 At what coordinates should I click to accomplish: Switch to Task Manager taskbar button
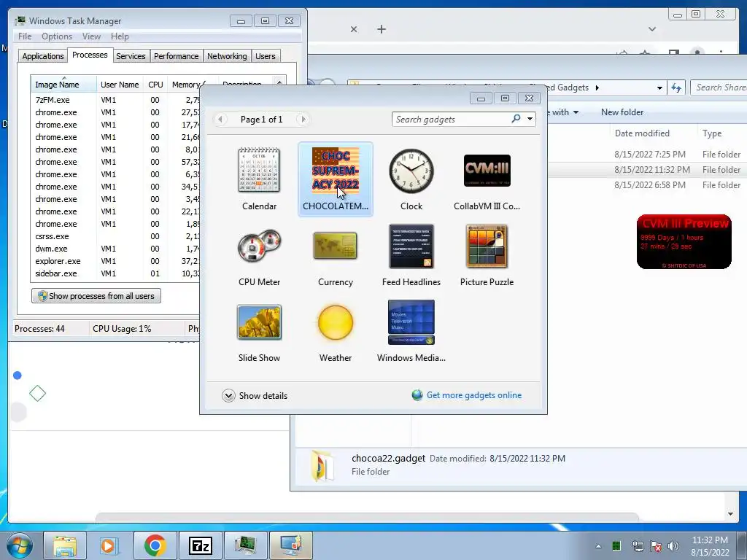(245, 545)
